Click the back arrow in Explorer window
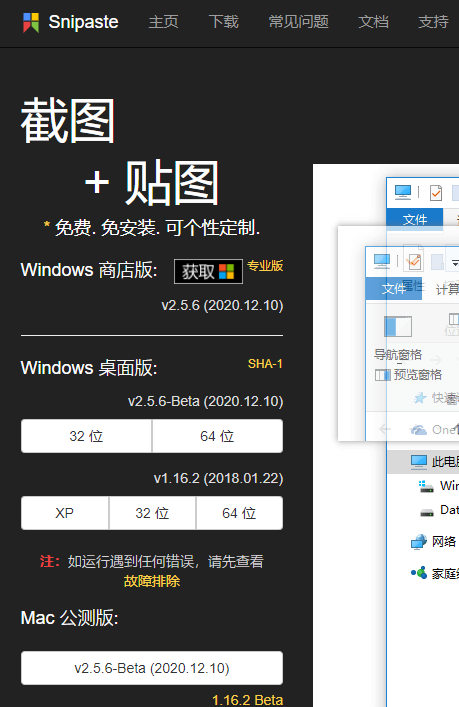 [x=385, y=429]
